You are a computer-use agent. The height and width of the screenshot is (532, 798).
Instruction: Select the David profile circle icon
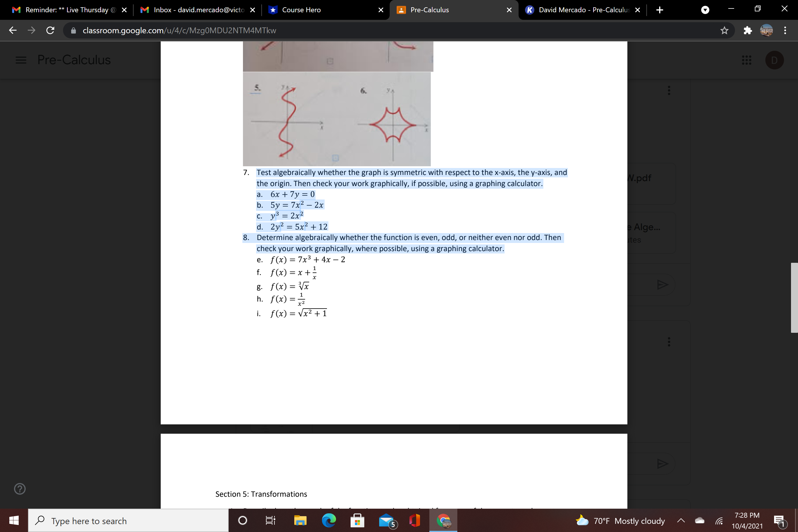click(775, 60)
